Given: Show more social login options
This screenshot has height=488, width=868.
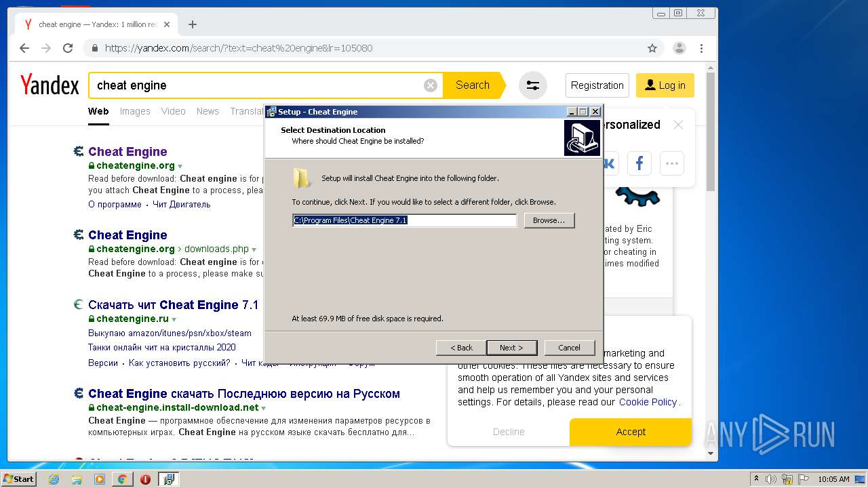Looking at the screenshot, I should click(671, 163).
